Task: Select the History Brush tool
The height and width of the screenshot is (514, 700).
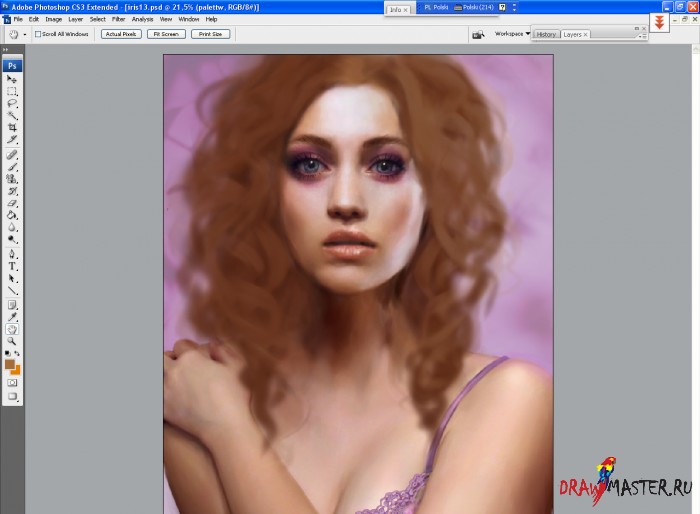Action: 12,191
